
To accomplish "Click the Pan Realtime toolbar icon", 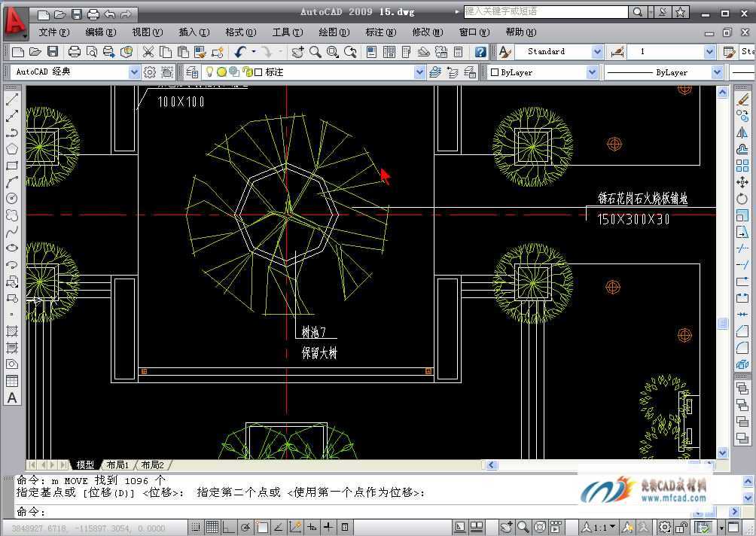I will coord(297,52).
